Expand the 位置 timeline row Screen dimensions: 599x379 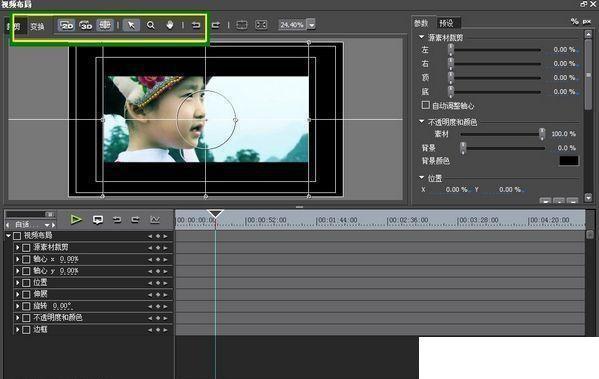point(17,283)
